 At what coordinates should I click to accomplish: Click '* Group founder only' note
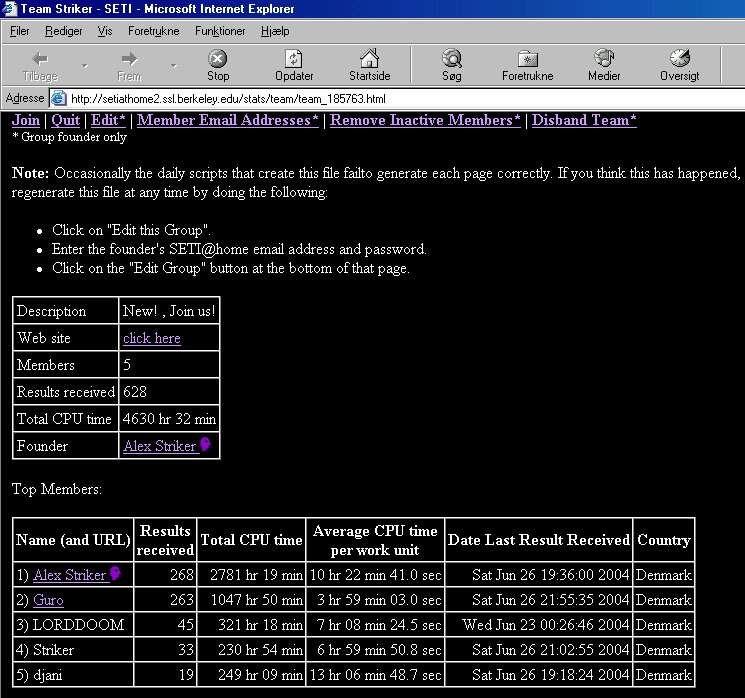tap(69, 137)
